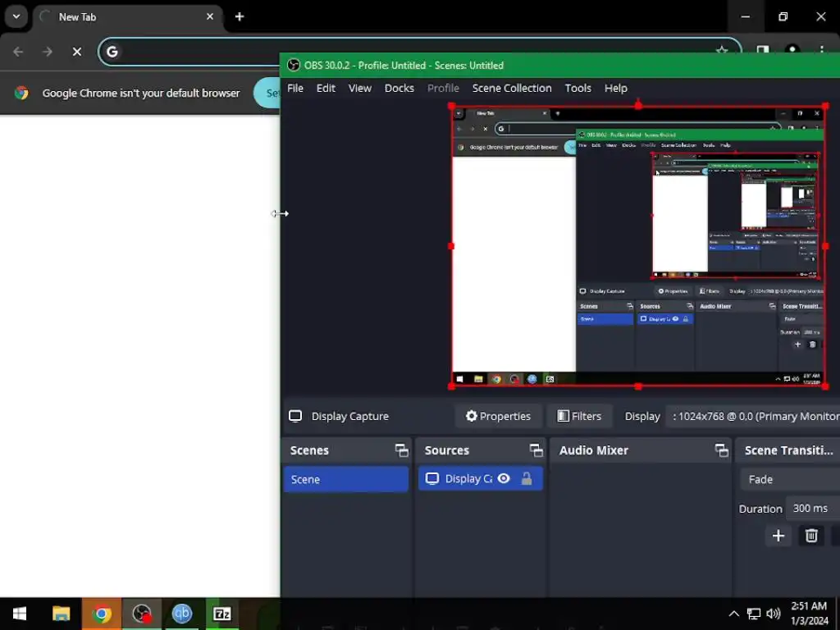Toggle visibility eye of Display Capture source
The height and width of the screenshot is (630, 840).
click(x=504, y=478)
